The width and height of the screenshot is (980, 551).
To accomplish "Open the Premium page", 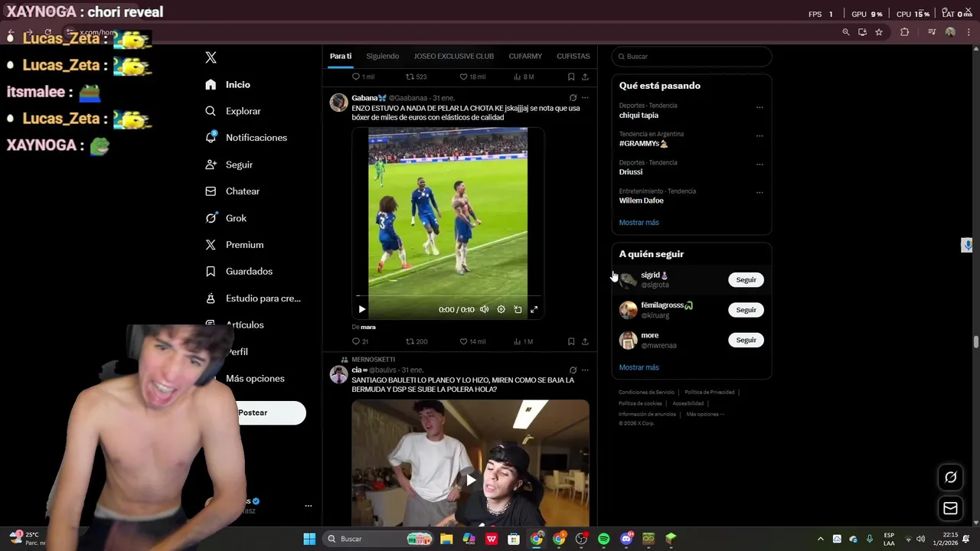I will [234, 245].
